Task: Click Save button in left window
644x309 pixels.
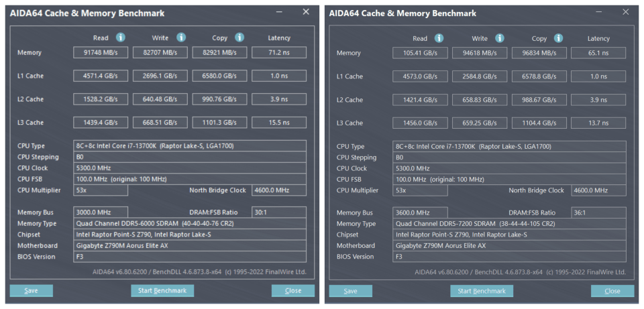Action: (32, 290)
